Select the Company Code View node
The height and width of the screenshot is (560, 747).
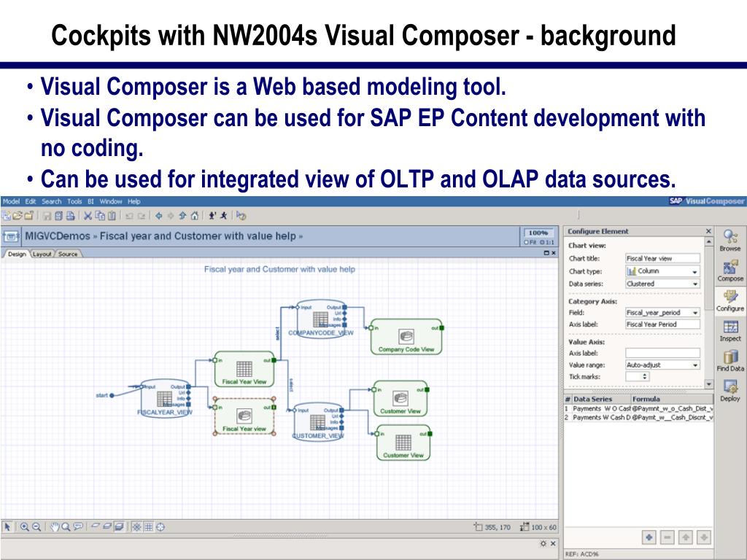pyautogui.click(x=406, y=337)
